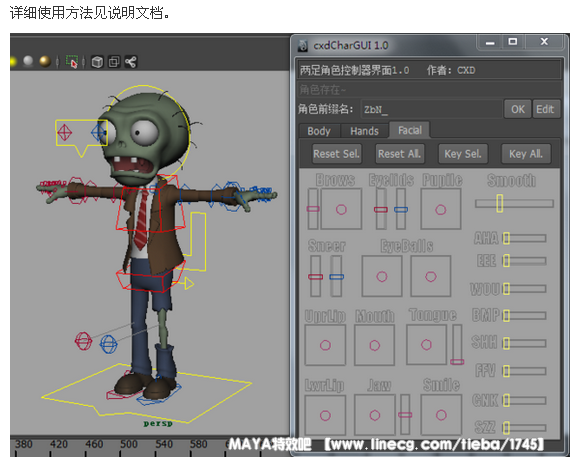Click the Key Sel. button
This screenshot has height=461, width=578.
click(x=463, y=154)
